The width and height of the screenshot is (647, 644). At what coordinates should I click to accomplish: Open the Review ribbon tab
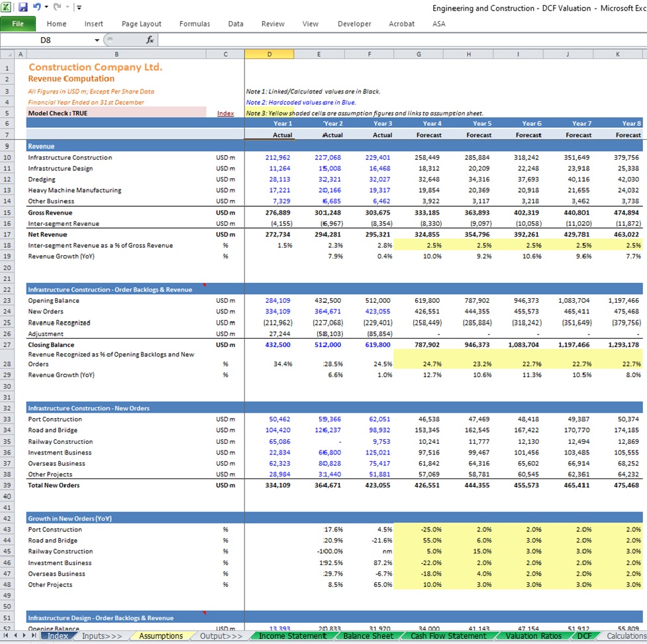273,24
